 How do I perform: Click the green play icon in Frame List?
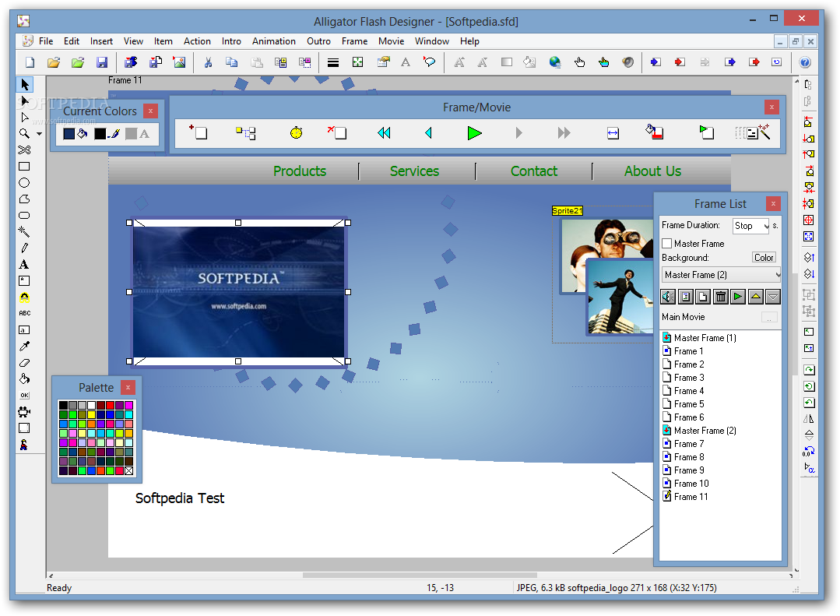click(738, 297)
